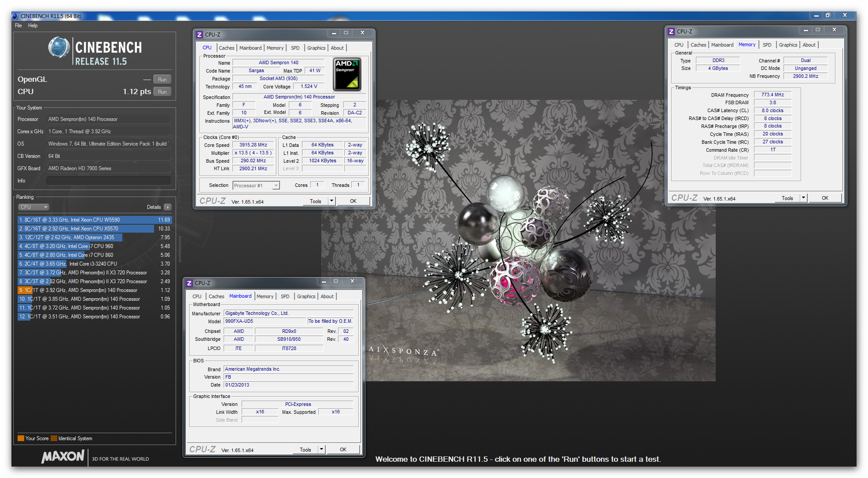Click Tools button in Mainboard window
The image size is (868, 478).
pyautogui.click(x=305, y=450)
